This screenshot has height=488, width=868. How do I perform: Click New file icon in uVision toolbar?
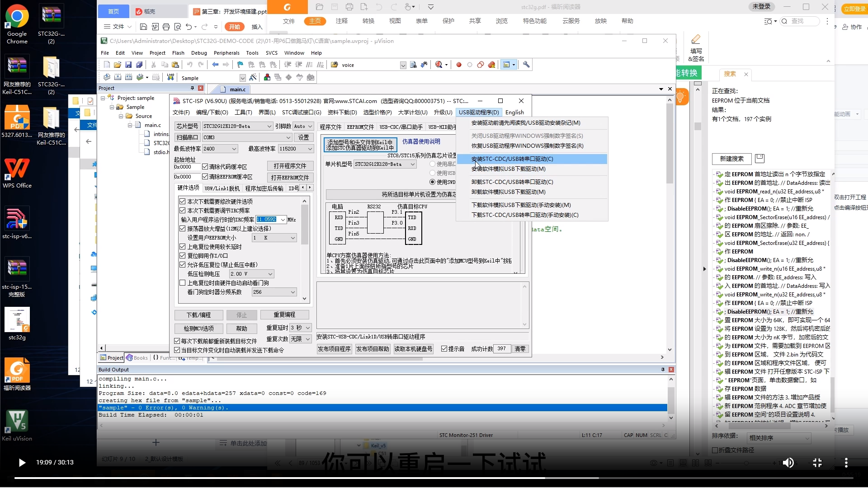107,65
